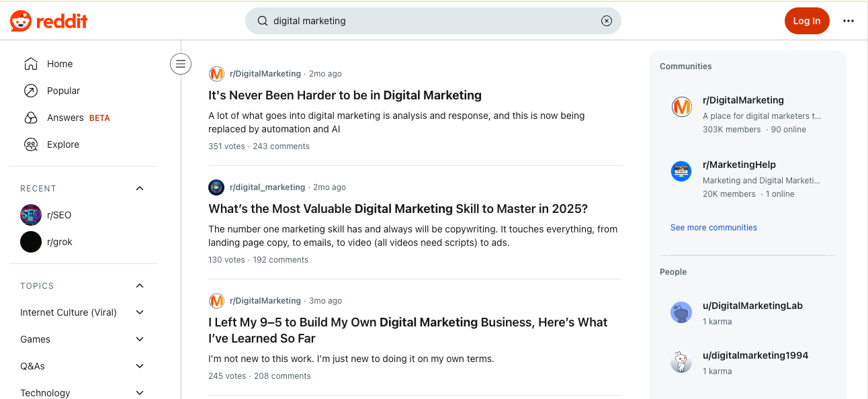Viewport: 868px width, 399px height.
Task: Open the Explore section
Action: point(63,144)
